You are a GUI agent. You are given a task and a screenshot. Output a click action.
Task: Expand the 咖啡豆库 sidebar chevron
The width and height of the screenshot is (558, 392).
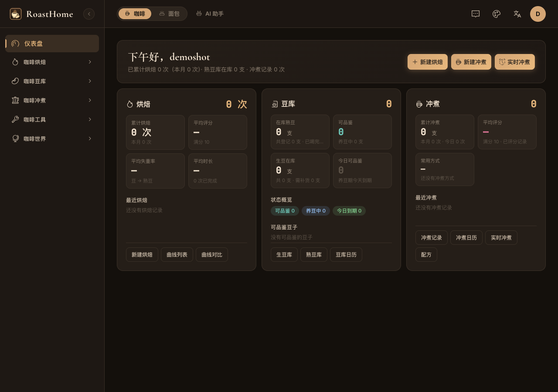point(90,81)
